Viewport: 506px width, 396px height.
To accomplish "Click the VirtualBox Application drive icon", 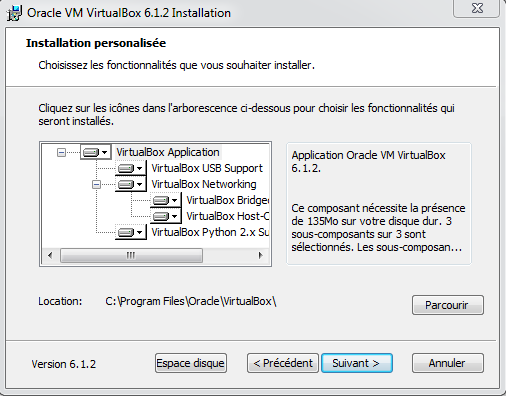I will click(91, 152).
